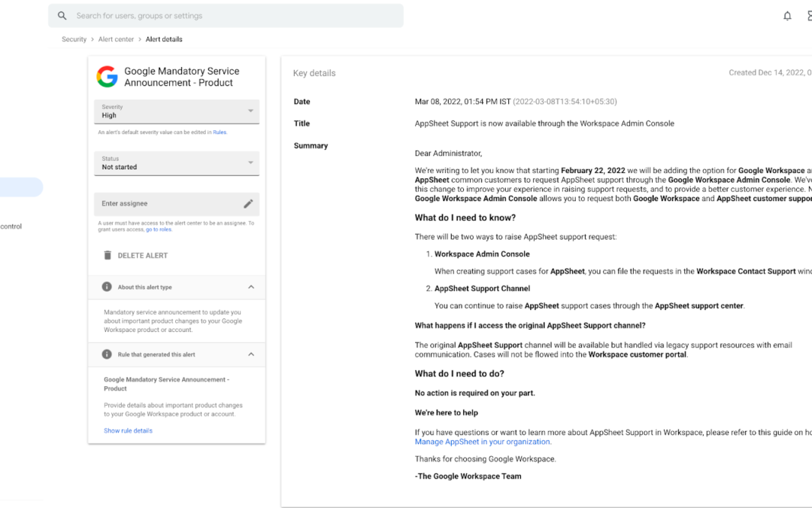
Task: Click the Delete Alert button
Action: click(135, 255)
